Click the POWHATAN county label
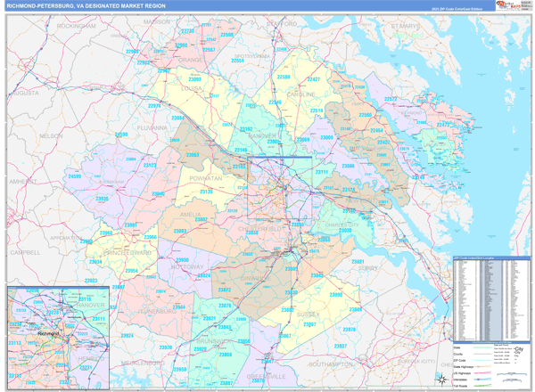535x392 pixels. 205,178
